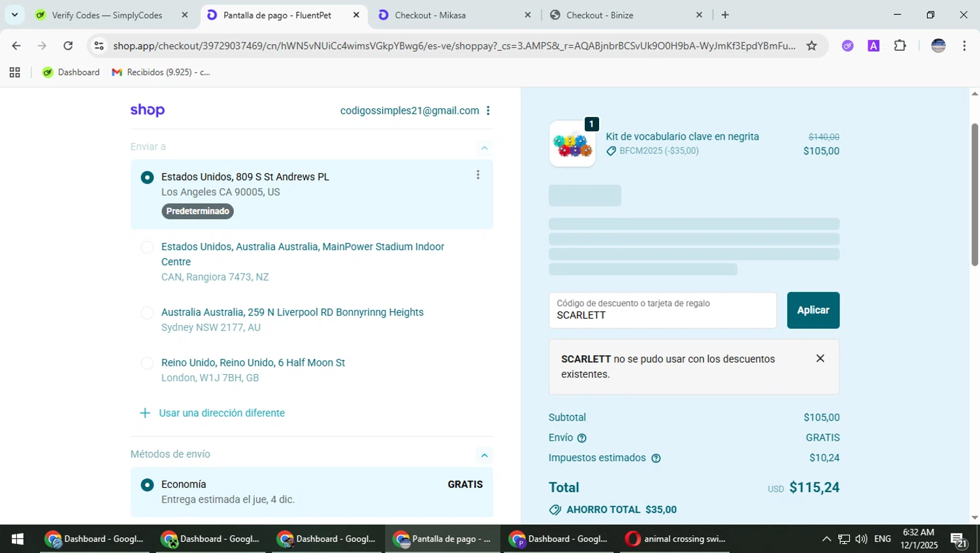The height and width of the screenshot is (553, 980).
Task: Open Chrome tab search dropdown arrow
Action: [x=14, y=14]
